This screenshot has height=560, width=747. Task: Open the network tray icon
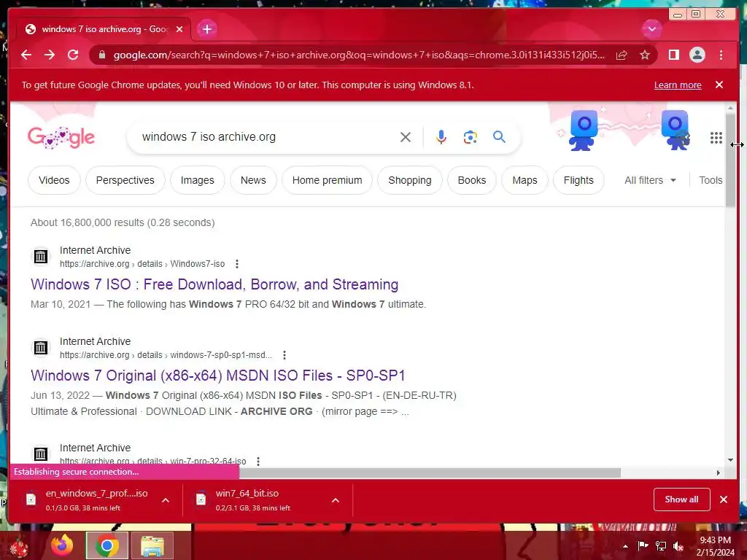click(x=661, y=546)
